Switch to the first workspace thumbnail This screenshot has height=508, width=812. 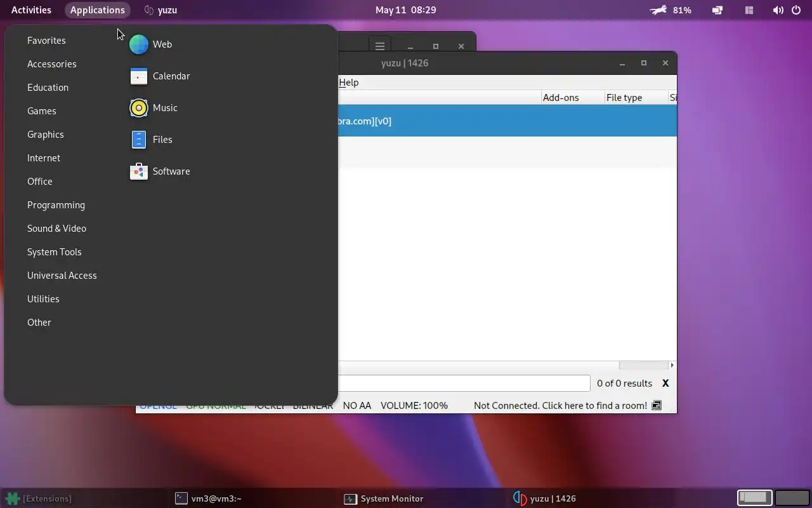point(754,498)
